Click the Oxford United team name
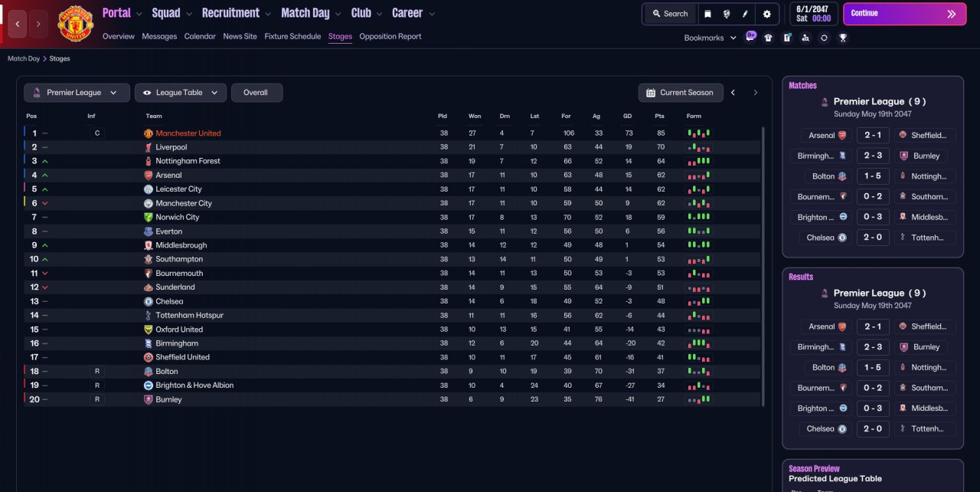Viewport: 980px width, 492px height. [179, 330]
